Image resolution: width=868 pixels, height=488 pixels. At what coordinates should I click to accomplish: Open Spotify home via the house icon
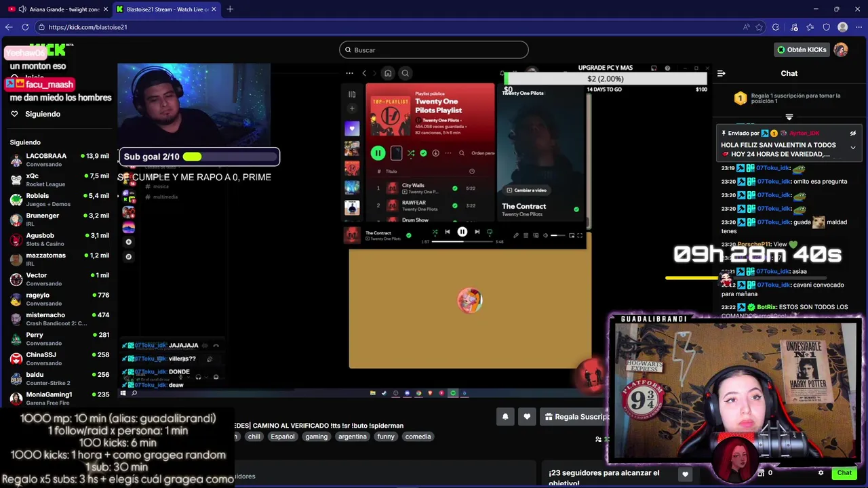pos(388,73)
